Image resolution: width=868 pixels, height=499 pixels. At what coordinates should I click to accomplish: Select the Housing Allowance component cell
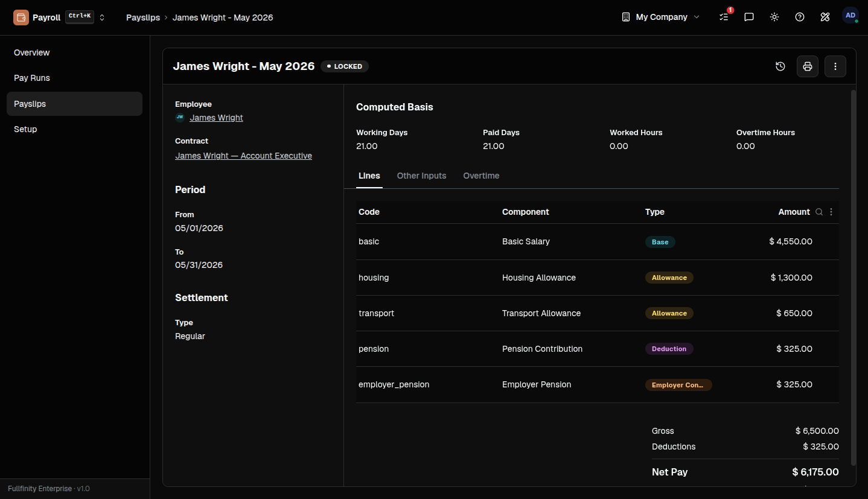tap(539, 278)
